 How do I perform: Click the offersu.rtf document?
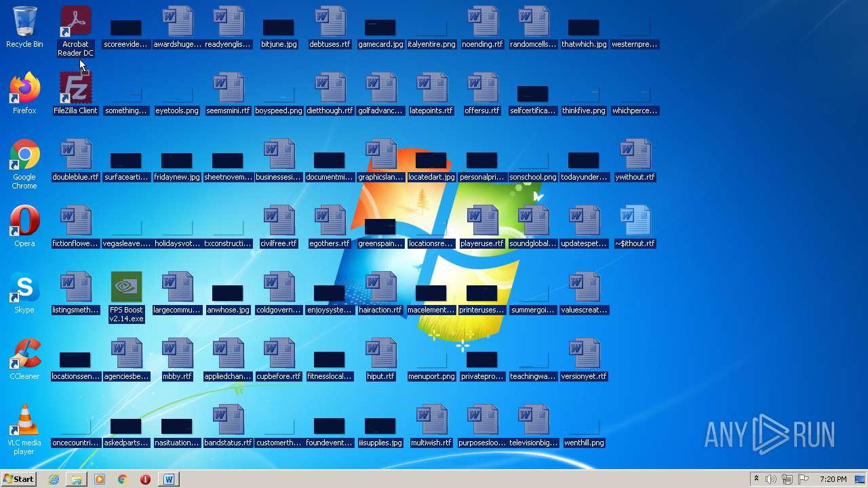pyautogui.click(x=482, y=94)
